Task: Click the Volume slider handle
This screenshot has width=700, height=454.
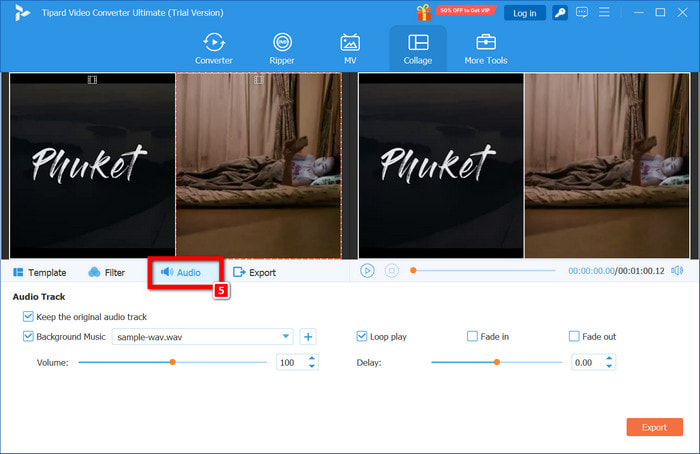Action: pos(172,362)
